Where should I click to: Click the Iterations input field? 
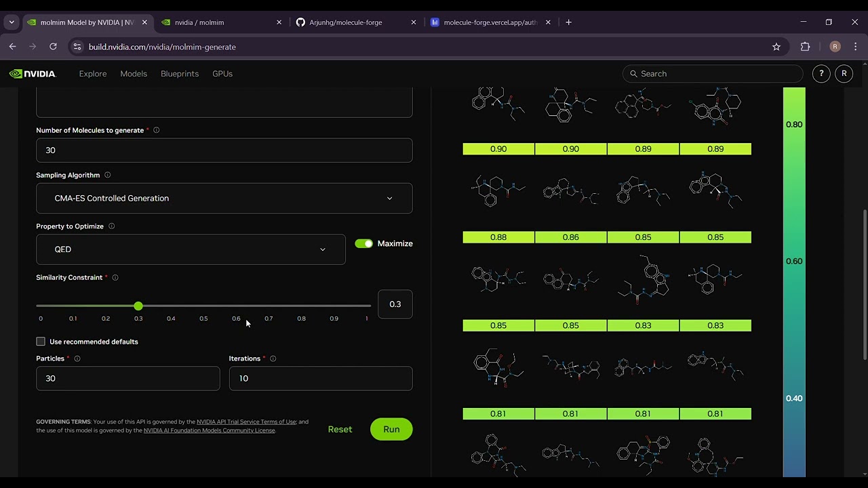tap(321, 378)
